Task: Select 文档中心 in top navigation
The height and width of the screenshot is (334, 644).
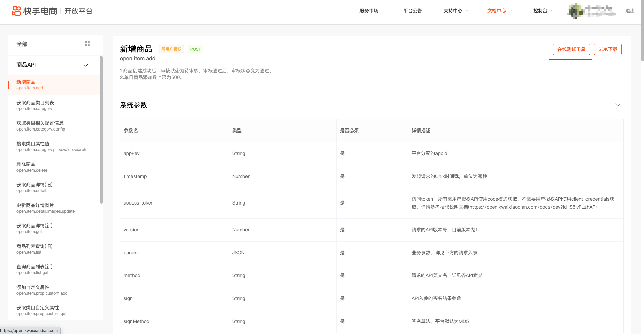Action: pos(497,11)
